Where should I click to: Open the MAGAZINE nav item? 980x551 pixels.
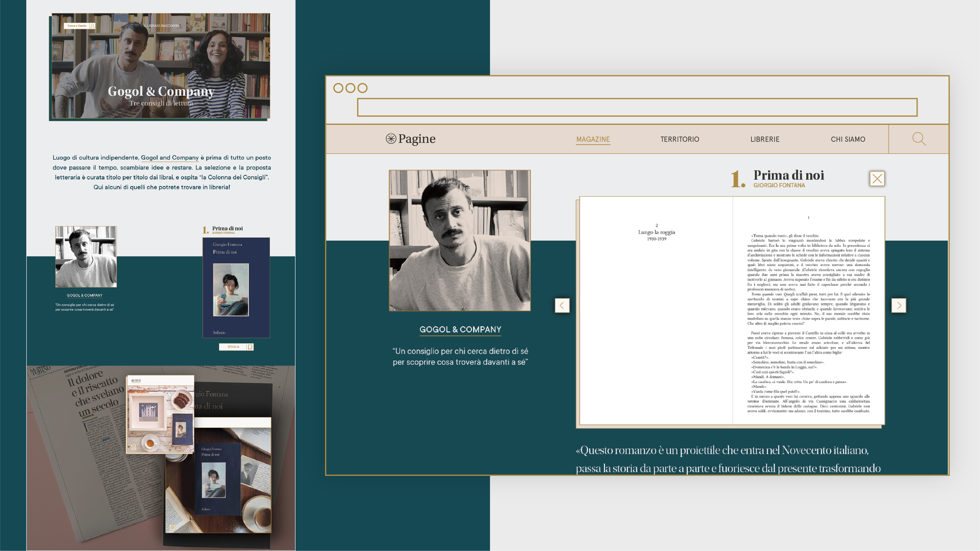[593, 140]
